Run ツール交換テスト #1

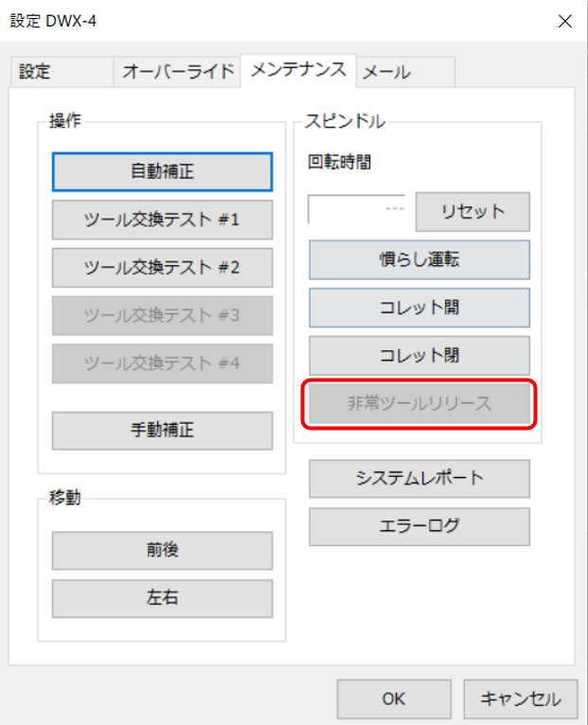tap(162, 220)
